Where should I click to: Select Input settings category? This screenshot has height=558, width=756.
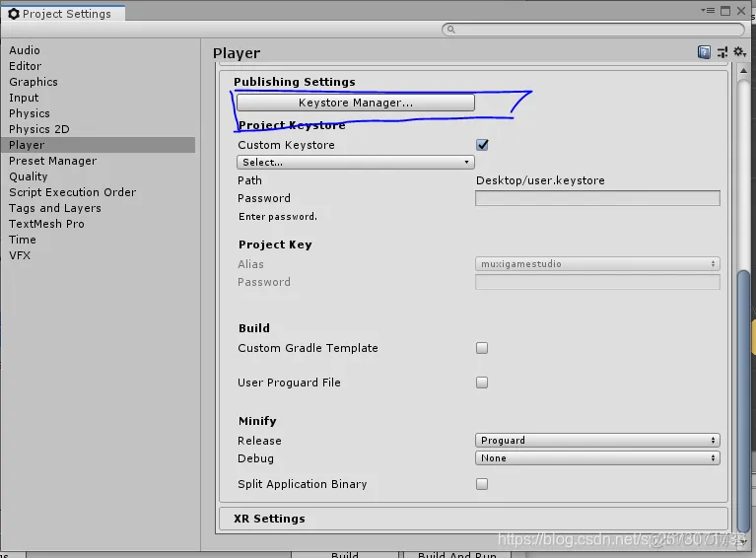[x=24, y=98]
